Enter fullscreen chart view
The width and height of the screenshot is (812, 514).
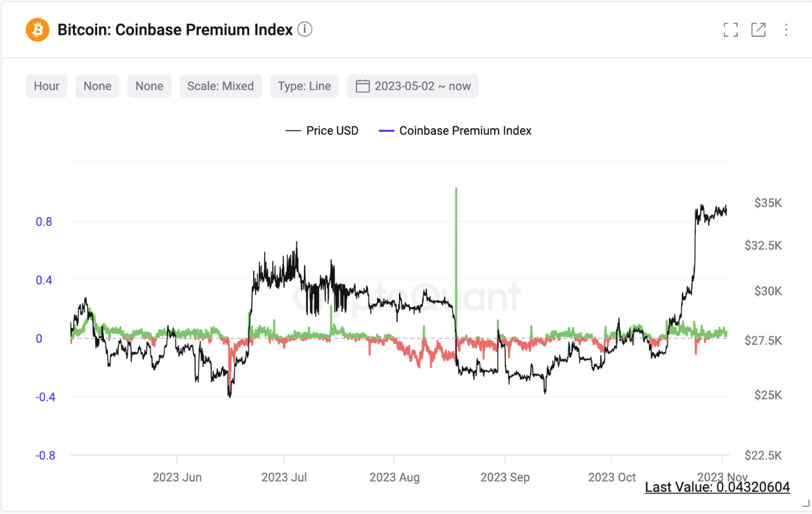click(x=731, y=30)
